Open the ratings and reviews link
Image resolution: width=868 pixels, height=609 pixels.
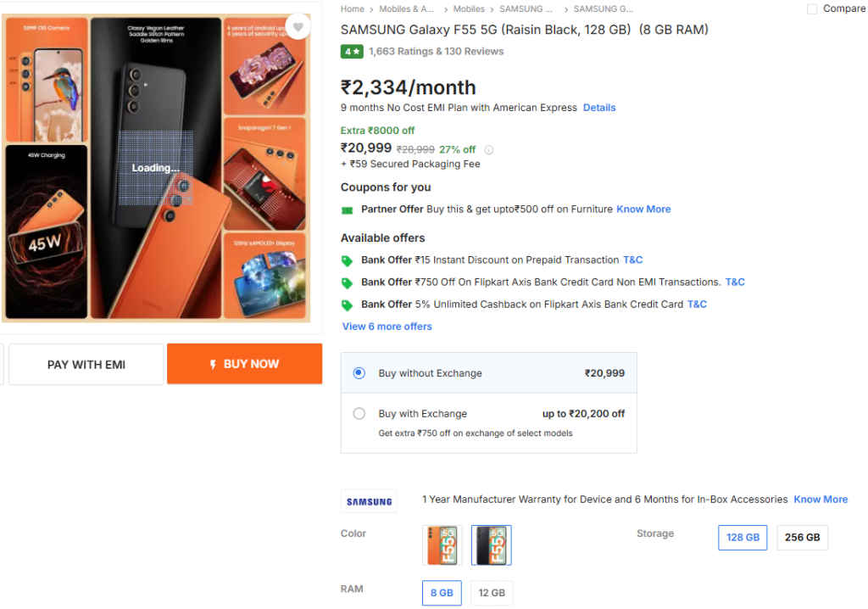pyautogui.click(x=436, y=52)
